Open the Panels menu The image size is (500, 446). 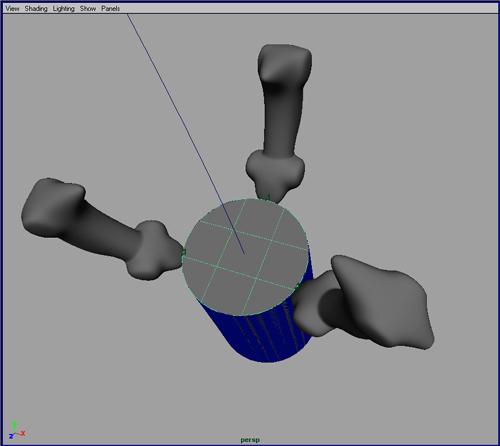pyautogui.click(x=110, y=9)
